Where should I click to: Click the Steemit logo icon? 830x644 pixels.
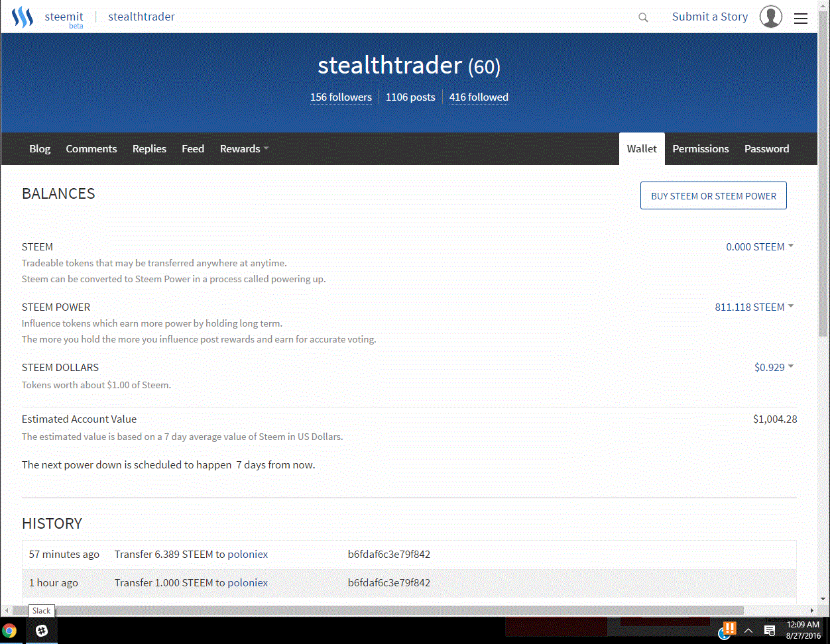click(23, 17)
